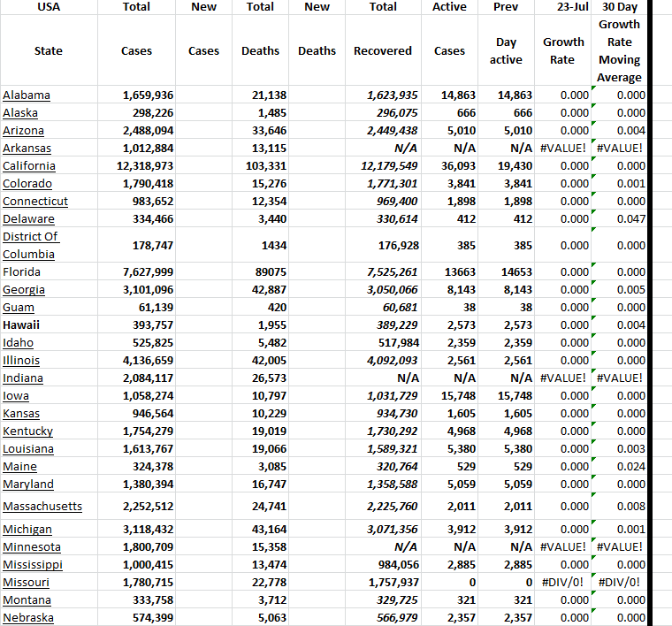The height and width of the screenshot is (626, 672).
Task: Click Iowa's active cases cell 15,748
Action: pos(449,395)
